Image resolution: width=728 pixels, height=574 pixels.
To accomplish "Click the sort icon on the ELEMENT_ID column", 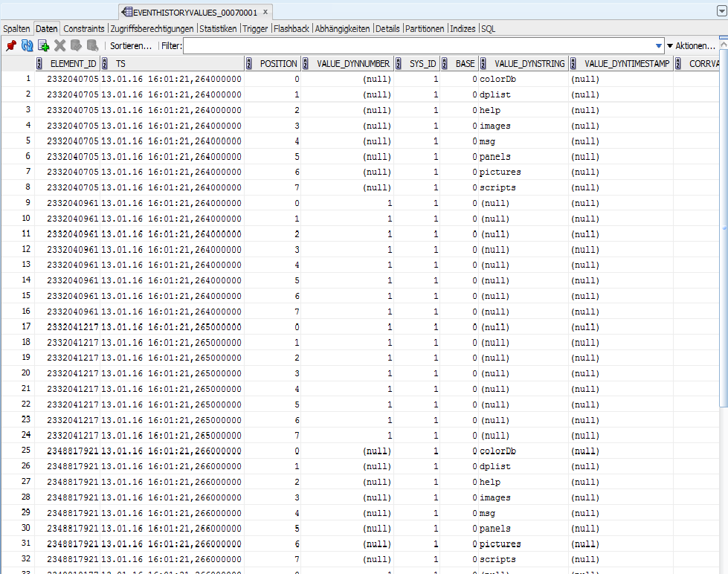I will tap(39, 64).
